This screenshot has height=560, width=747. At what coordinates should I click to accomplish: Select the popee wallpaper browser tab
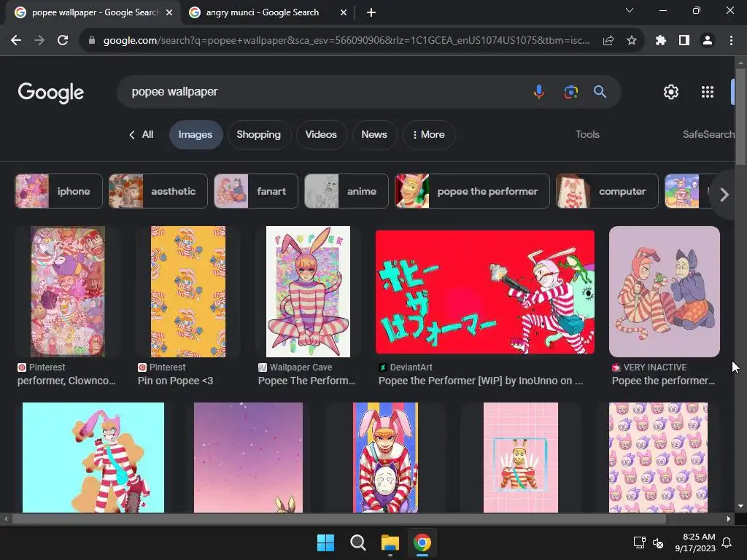[x=93, y=12]
